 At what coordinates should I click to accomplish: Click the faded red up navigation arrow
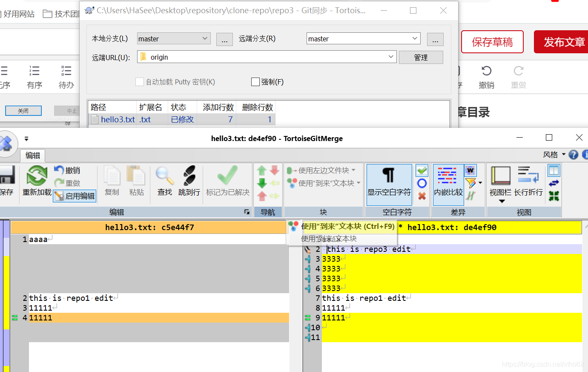(262, 196)
